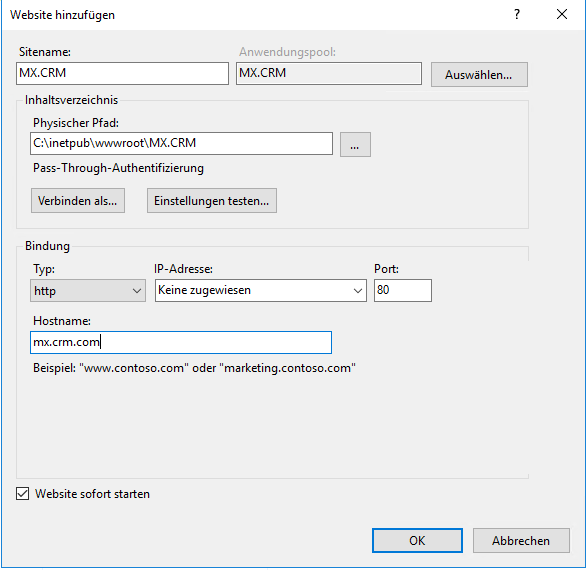Expand the IP-Adresse dropdown arrow
Image resolution: width=587 pixels, height=570 pixels.
(358, 290)
